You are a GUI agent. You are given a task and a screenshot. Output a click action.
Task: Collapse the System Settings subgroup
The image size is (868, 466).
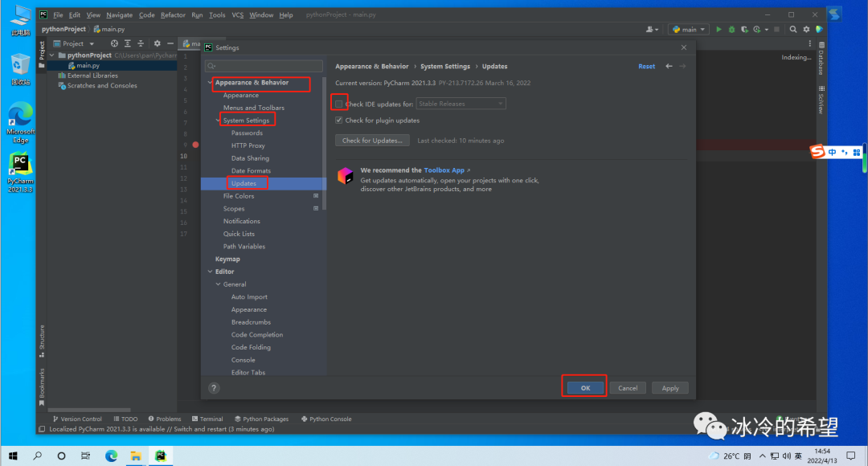[x=218, y=120]
